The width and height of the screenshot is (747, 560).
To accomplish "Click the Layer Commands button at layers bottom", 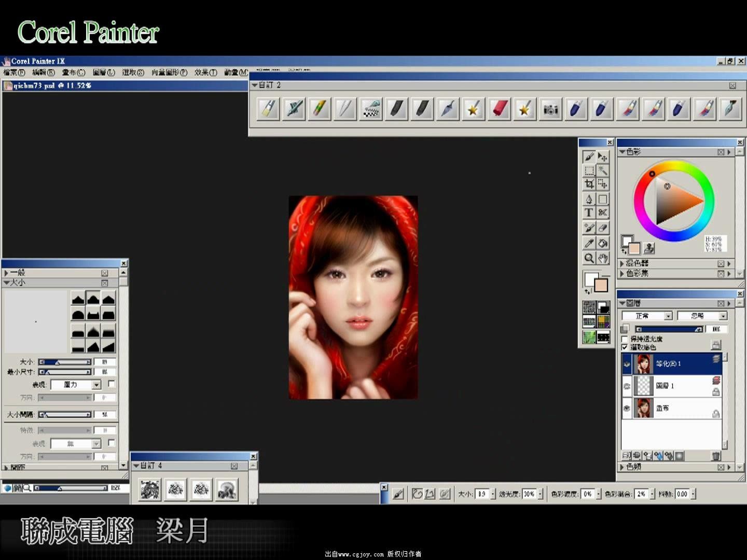I will (x=626, y=456).
